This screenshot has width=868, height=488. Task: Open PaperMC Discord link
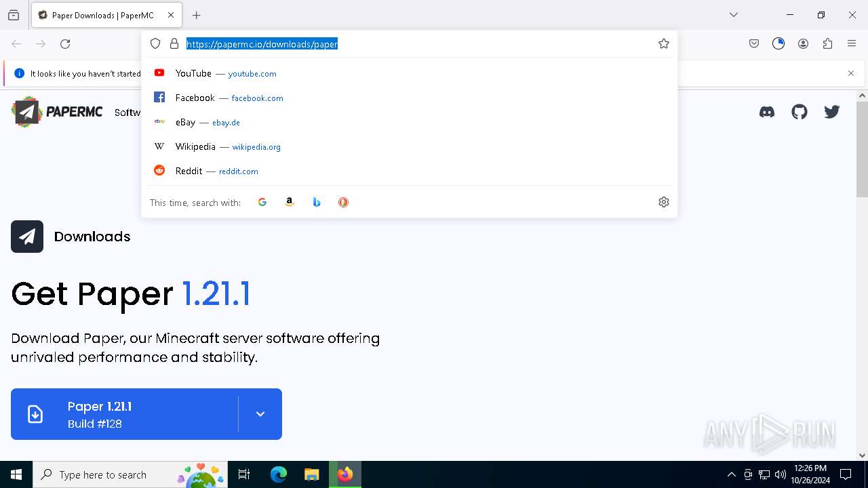pyautogui.click(x=767, y=112)
